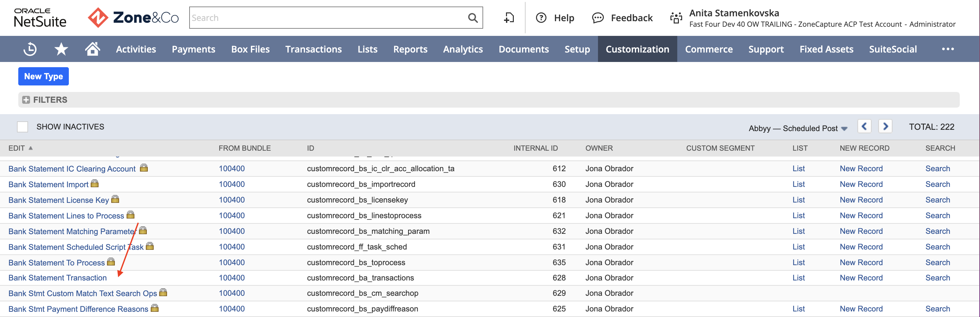Click Search link for Bank Stmt Payment Difference Reasons
The width and height of the screenshot is (980, 317).
tap(937, 309)
